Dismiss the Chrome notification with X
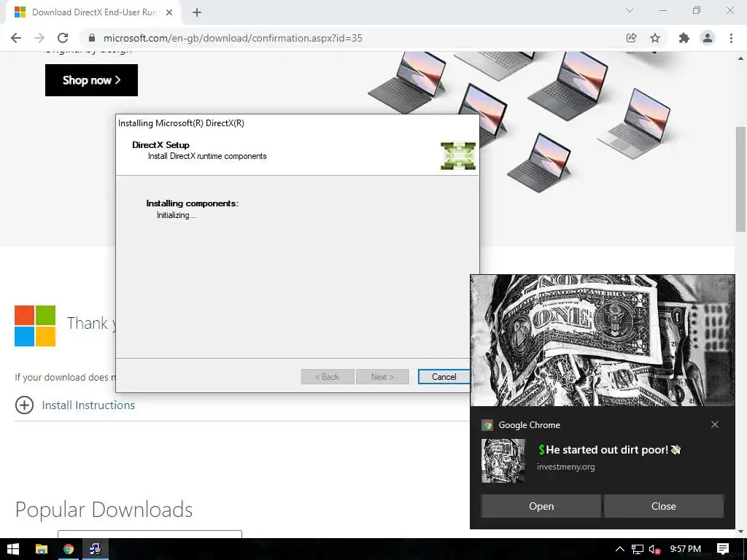Screen dimensions: 747x560 coord(715,424)
